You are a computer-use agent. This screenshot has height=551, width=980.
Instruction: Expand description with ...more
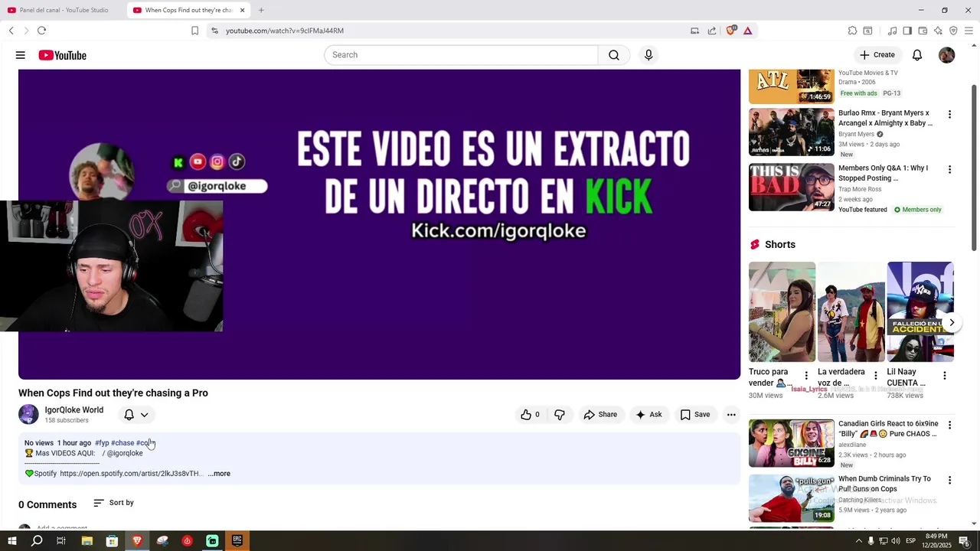pos(219,474)
